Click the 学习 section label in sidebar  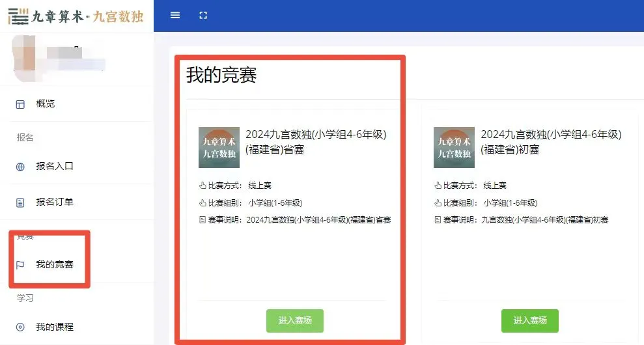[25, 298]
